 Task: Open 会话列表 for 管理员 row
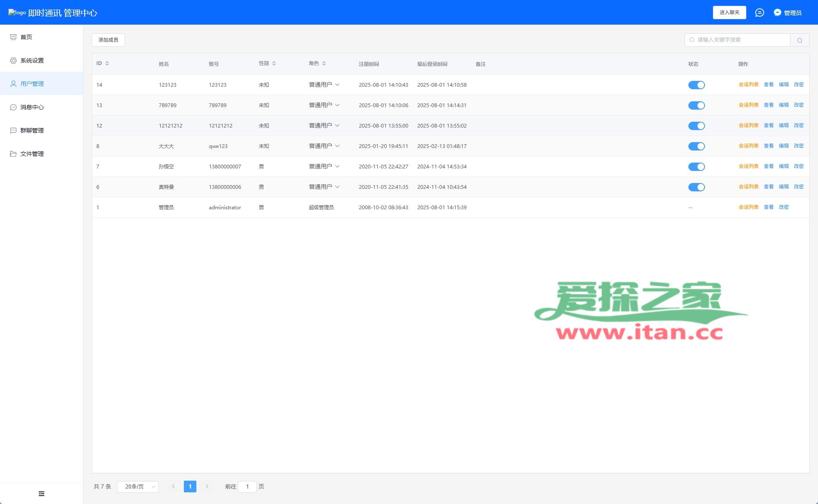(x=748, y=207)
